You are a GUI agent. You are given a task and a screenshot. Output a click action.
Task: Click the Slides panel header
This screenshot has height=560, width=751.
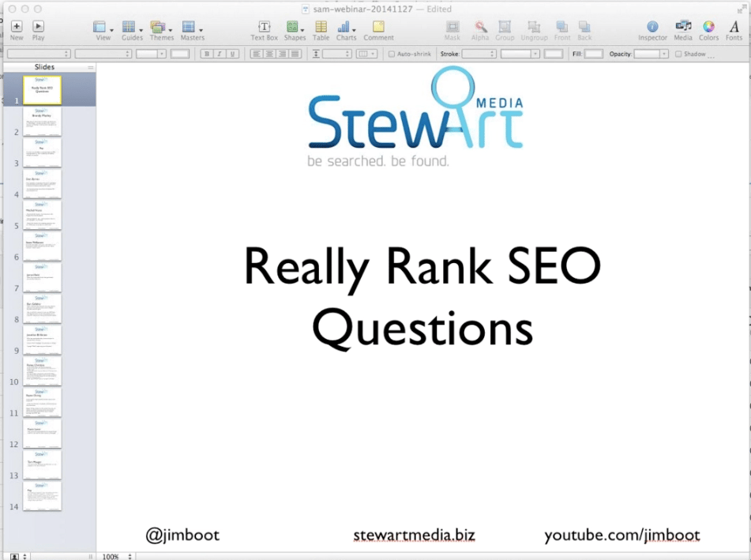49,67
